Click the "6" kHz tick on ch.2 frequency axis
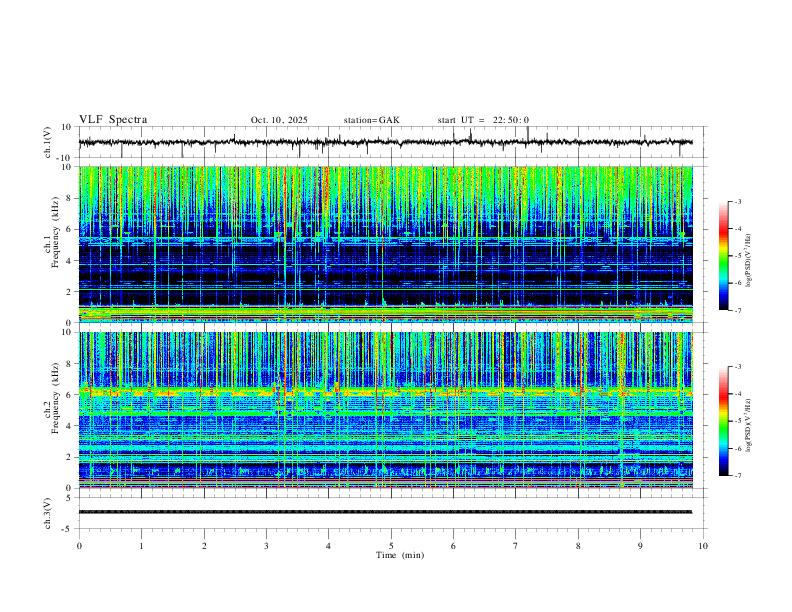Viewport: 792px width, 612px height. click(70, 395)
